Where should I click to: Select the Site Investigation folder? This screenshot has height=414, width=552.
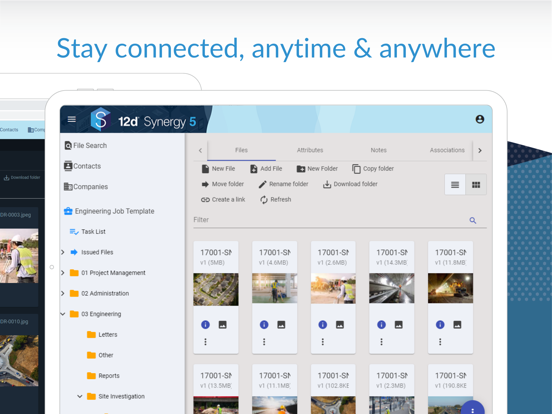click(x=116, y=396)
